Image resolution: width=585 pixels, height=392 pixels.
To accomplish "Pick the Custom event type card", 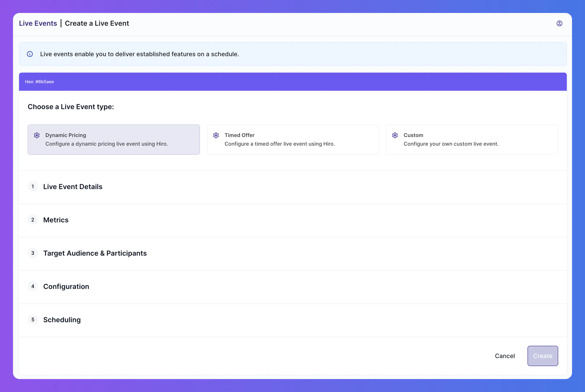I will 472,140.
